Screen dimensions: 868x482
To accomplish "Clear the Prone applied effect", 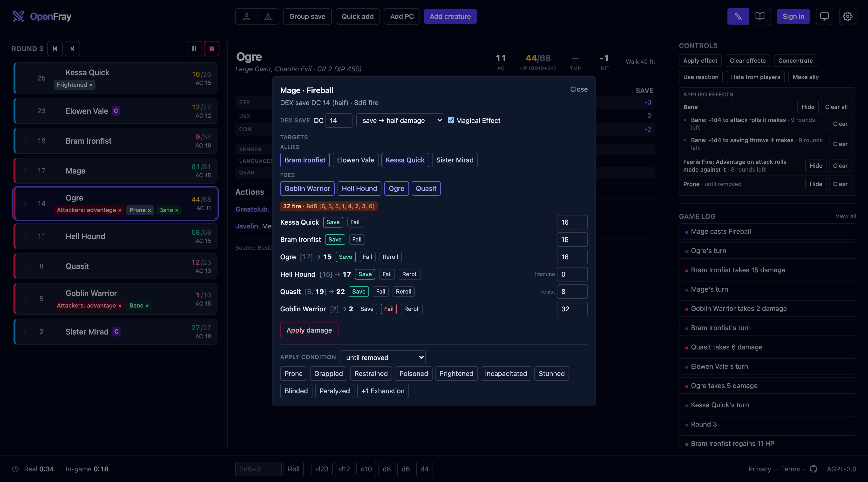I will coord(840,184).
